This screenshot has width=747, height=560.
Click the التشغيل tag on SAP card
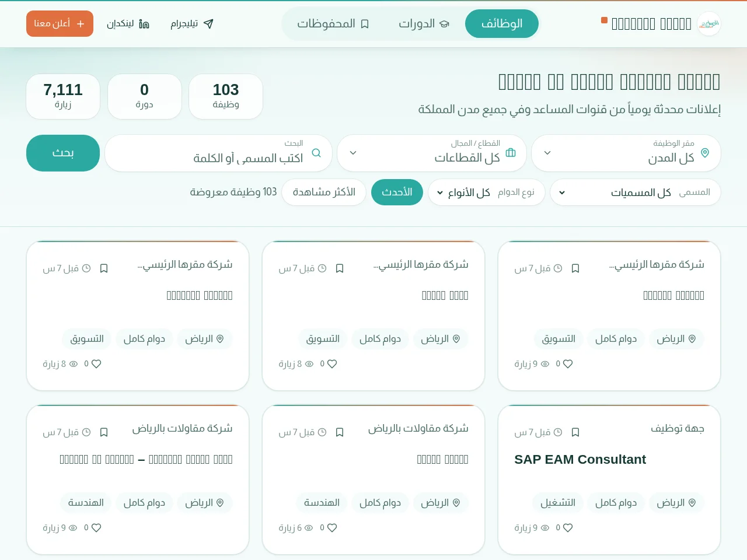click(x=558, y=503)
